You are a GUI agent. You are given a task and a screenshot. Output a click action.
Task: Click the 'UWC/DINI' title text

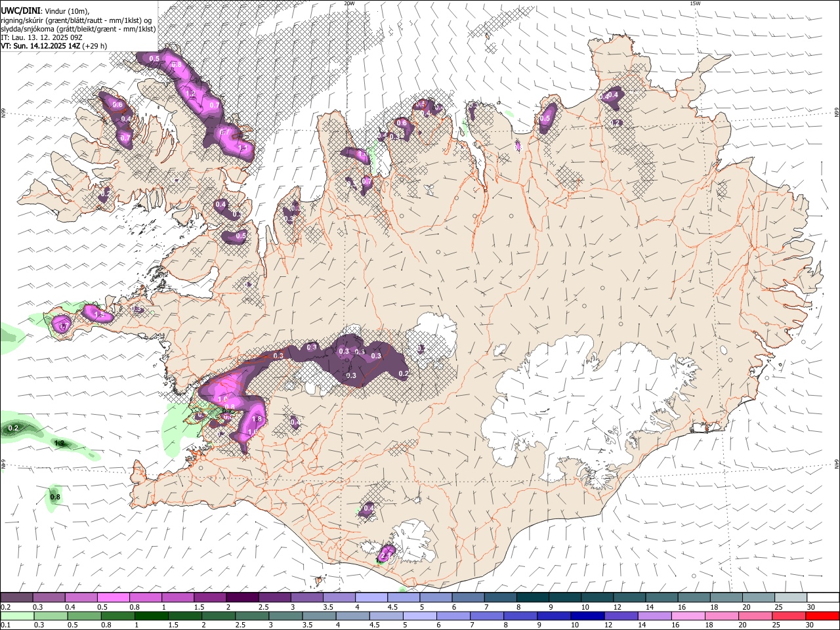(20, 11)
